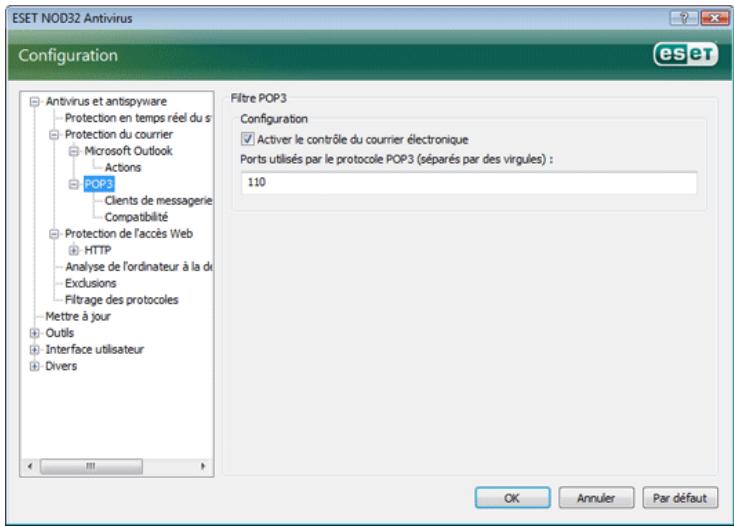Expand the Interface utilisateur node

pos(34,350)
